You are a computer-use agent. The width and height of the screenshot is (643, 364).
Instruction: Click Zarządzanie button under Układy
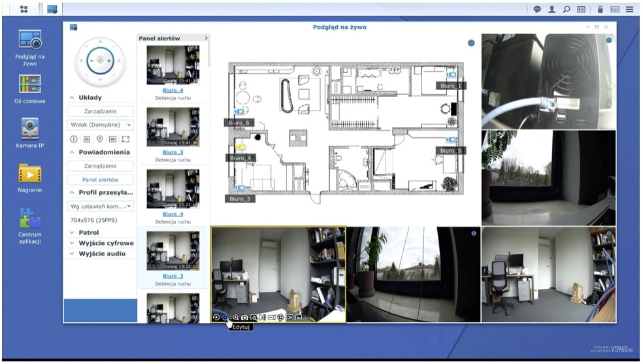point(100,111)
